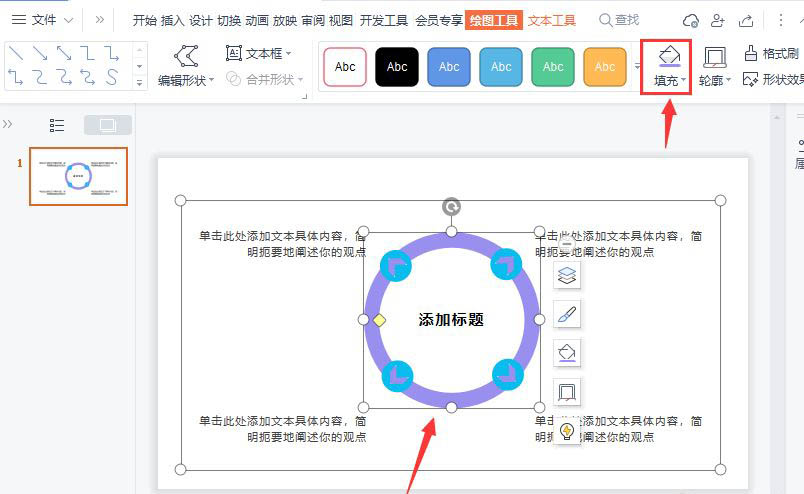Select the Format Painter (格式刷) tool

[x=772, y=53]
